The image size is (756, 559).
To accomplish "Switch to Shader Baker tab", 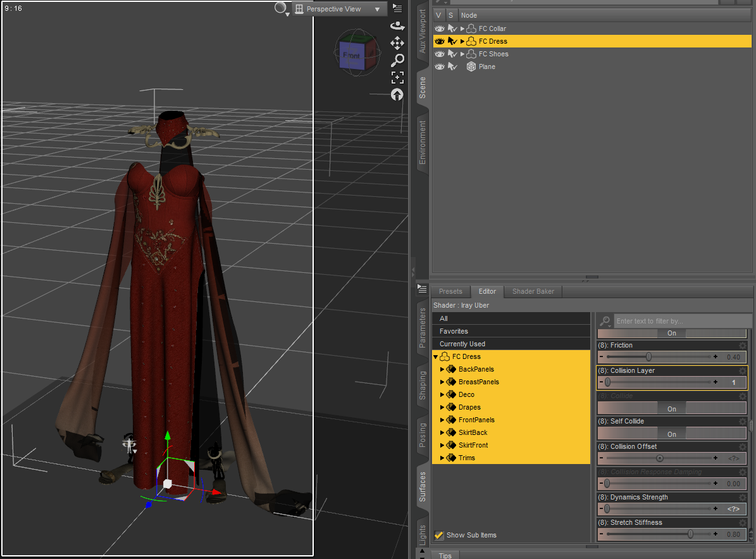I will [533, 291].
